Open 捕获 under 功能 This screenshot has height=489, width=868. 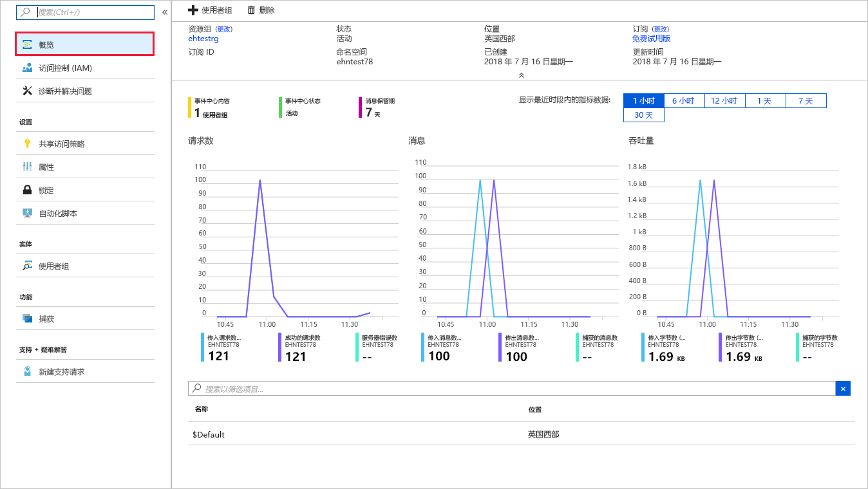[x=85, y=318]
